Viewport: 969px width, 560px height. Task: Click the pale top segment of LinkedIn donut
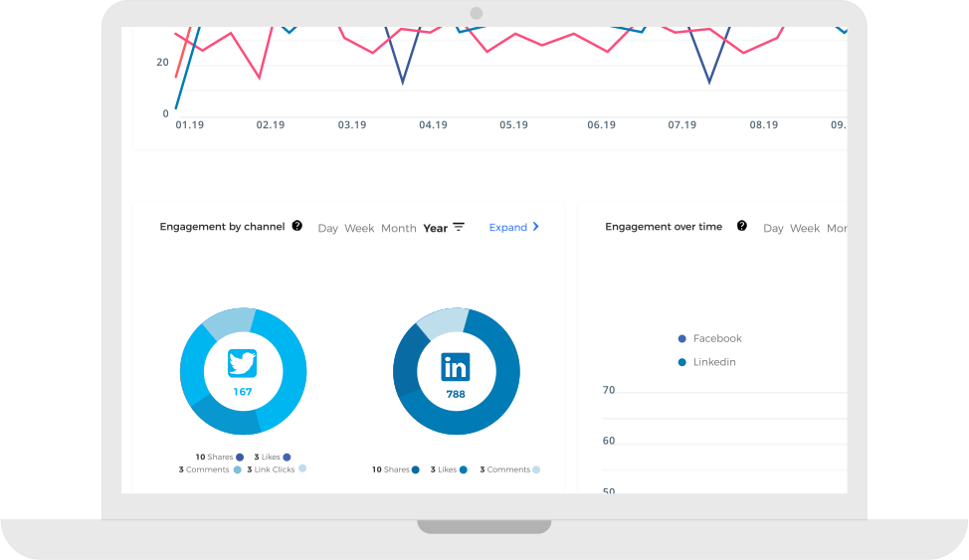click(x=442, y=322)
